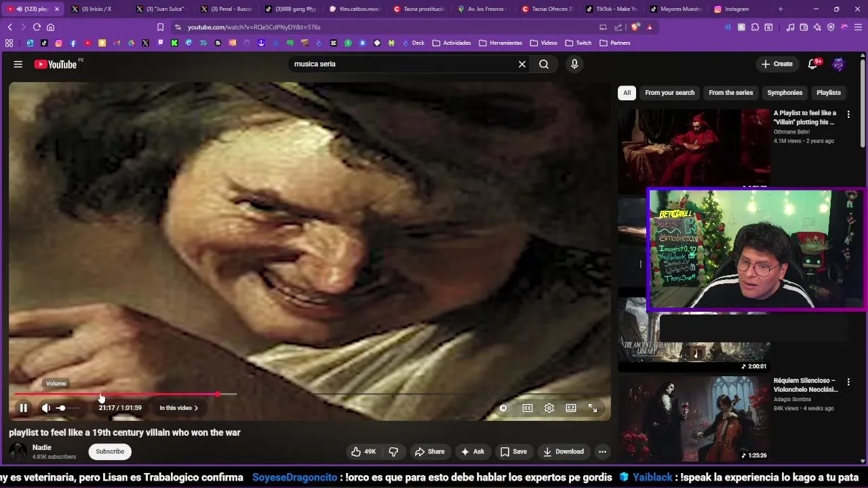Screen dimensions: 868x488
Task: Open the Videos bookmarks folder
Action: [x=544, y=43]
